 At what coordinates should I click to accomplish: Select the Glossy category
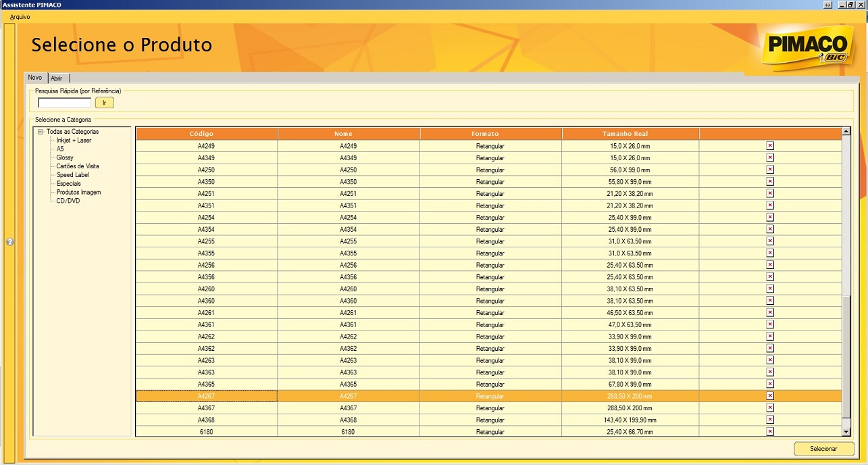pos(65,157)
